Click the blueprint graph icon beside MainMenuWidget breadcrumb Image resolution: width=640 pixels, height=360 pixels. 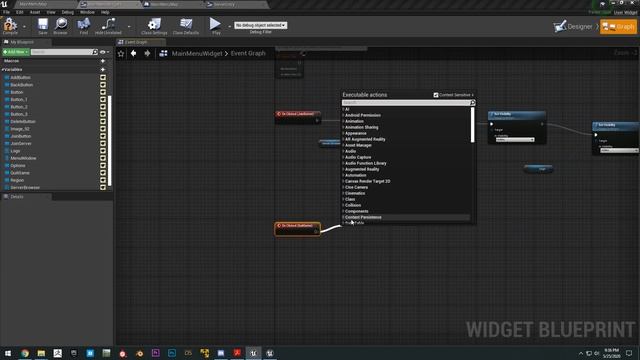tap(163, 53)
